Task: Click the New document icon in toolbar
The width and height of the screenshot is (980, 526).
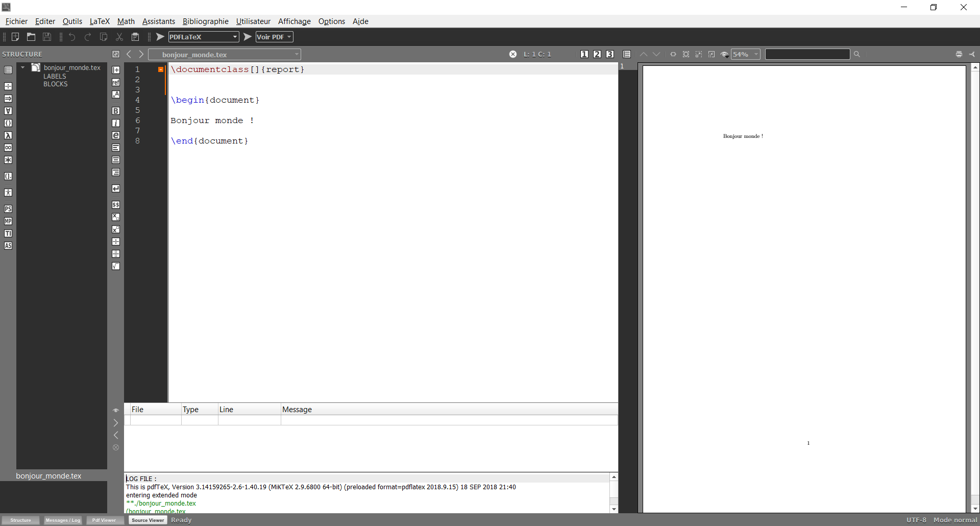Action: click(15, 37)
